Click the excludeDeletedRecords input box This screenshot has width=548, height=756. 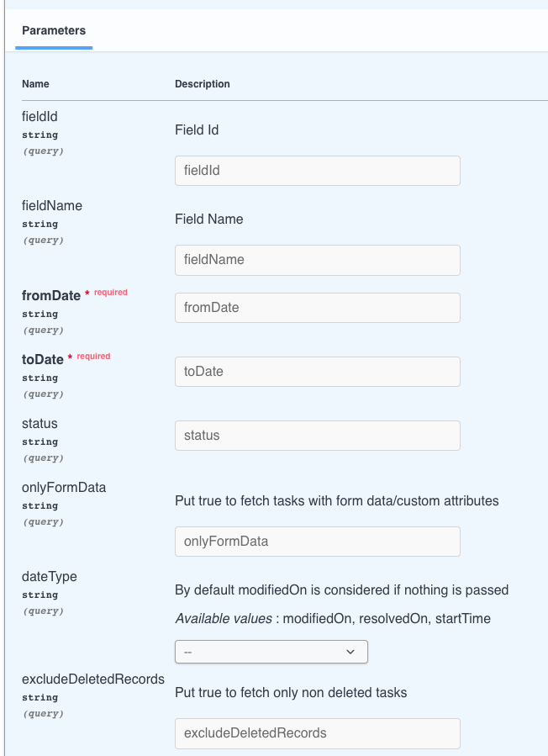pos(317,733)
